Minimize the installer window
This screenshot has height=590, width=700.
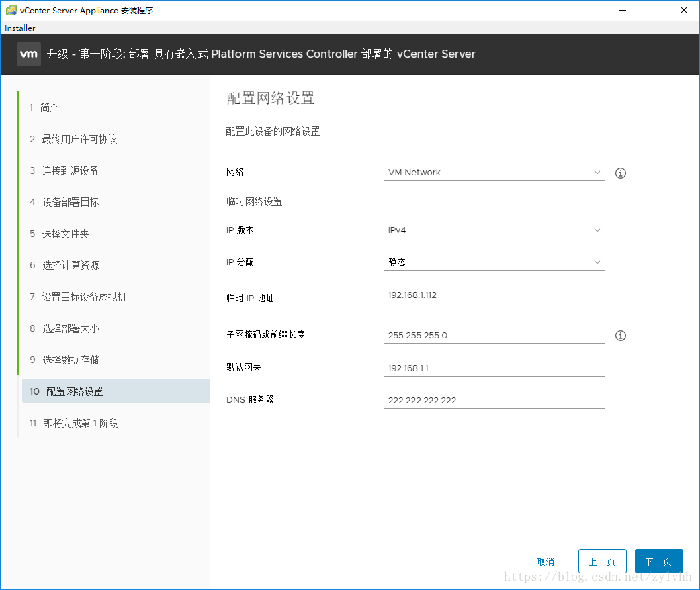point(623,10)
